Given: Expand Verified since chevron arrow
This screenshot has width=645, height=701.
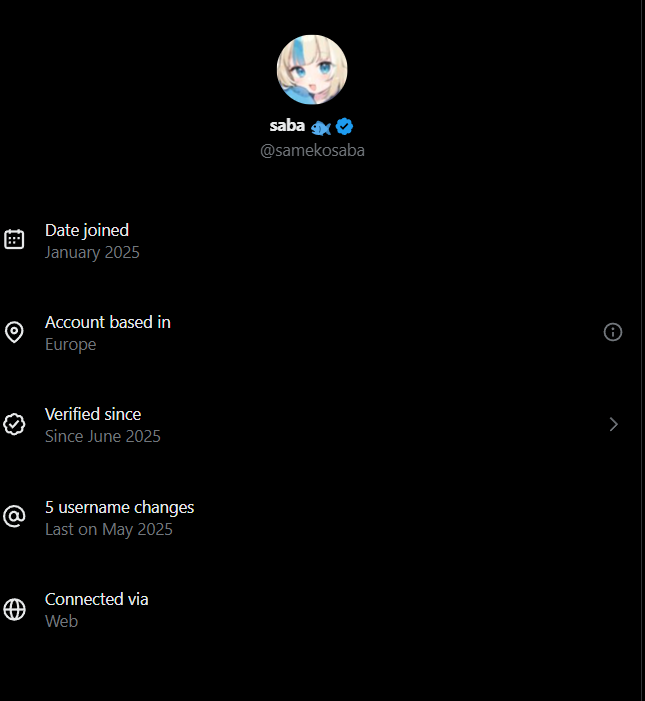Looking at the screenshot, I should tap(614, 424).
